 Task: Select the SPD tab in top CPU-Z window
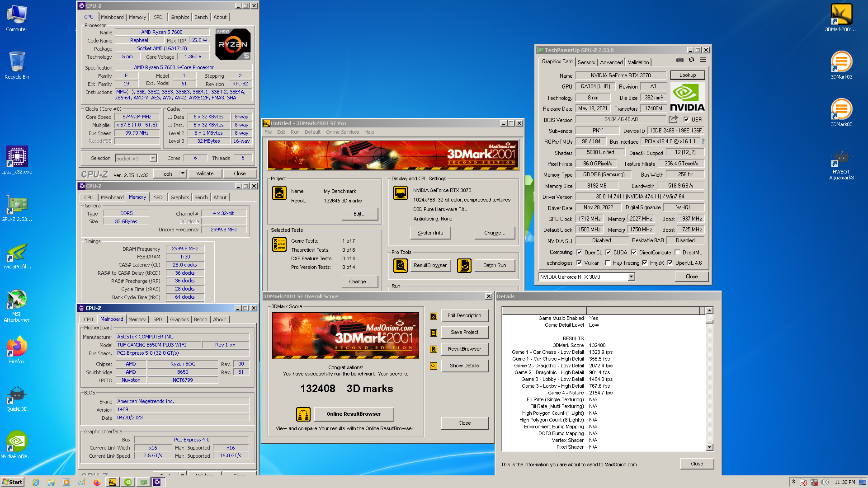tap(158, 17)
